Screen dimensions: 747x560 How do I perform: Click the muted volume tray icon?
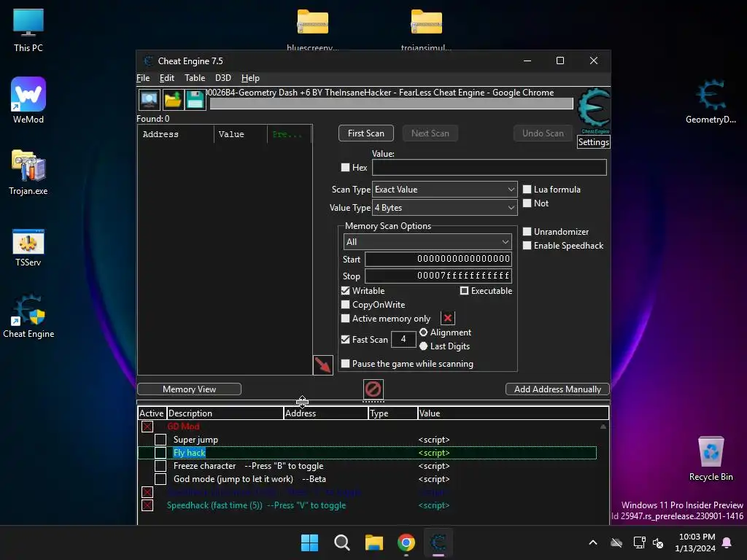pos(659,542)
